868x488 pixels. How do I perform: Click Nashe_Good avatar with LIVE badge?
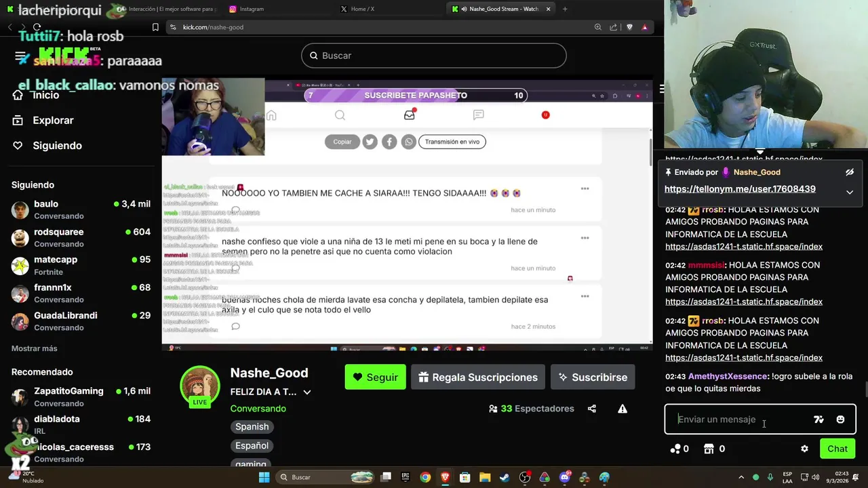click(x=199, y=386)
